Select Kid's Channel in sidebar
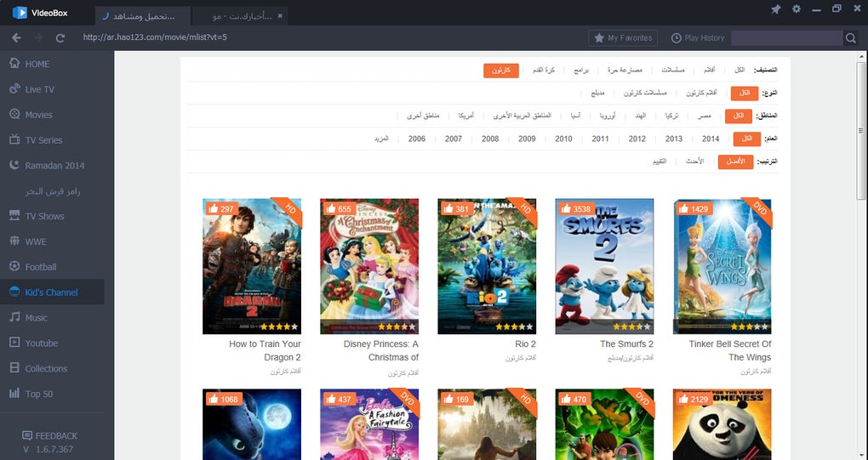The width and height of the screenshot is (868, 460). [x=52, y=292]
